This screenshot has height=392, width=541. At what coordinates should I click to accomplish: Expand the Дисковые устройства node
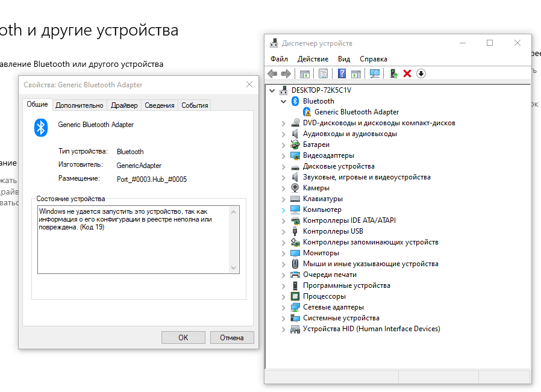(x=283, y=167)
